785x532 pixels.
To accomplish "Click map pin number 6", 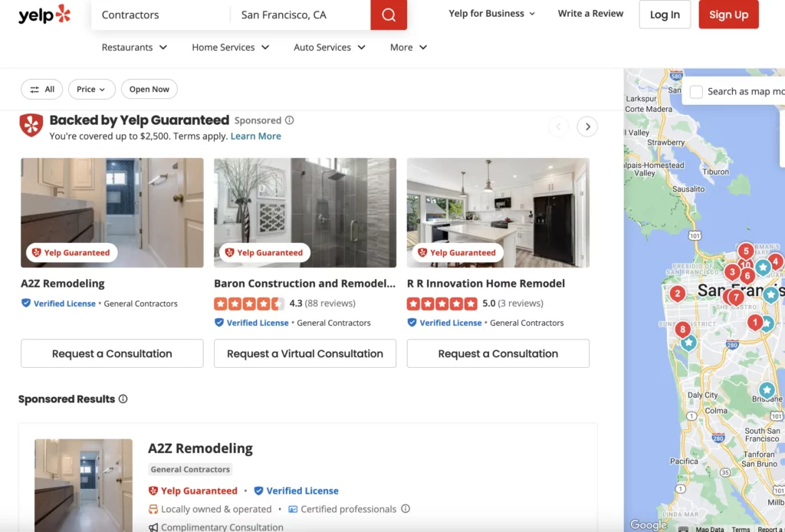I will (x=747, y=275).
